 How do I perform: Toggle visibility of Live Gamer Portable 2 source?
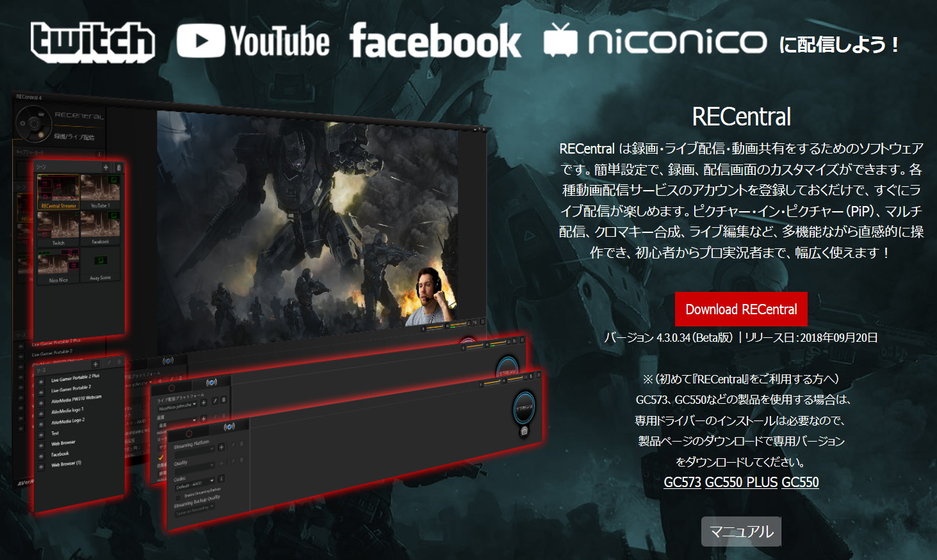tap(41, 392)
